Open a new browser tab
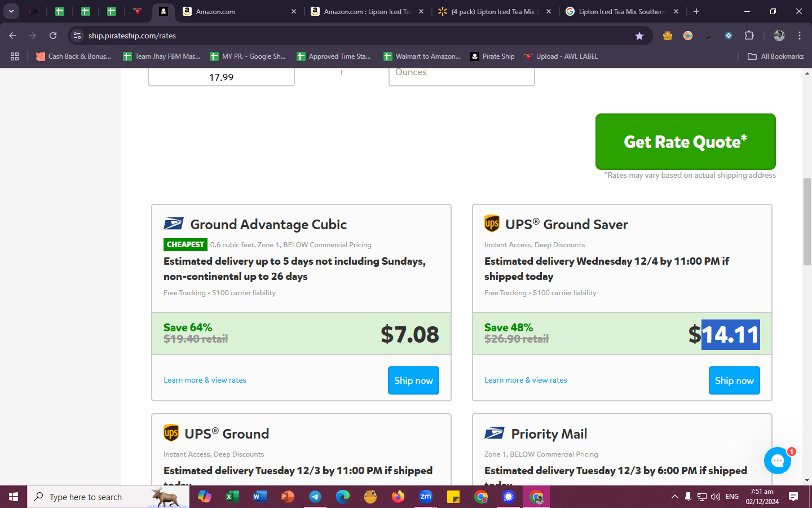Screen dimensions: 812x508 [x=696, y=11]
